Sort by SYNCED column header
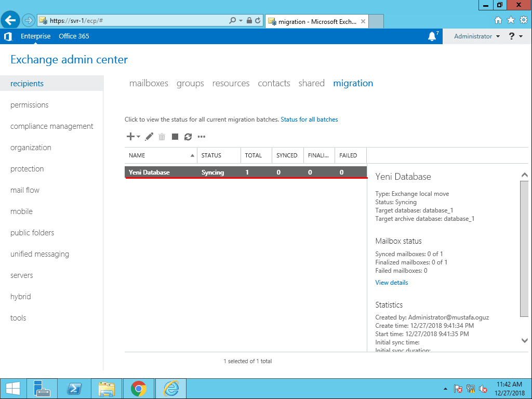 pyautogui.click(x=288, y=155)
